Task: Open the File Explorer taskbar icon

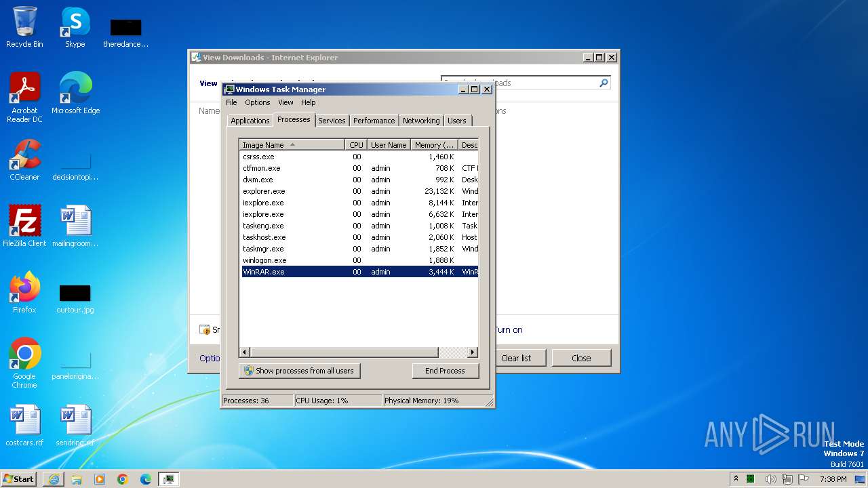Action: [x=77, y=479]
